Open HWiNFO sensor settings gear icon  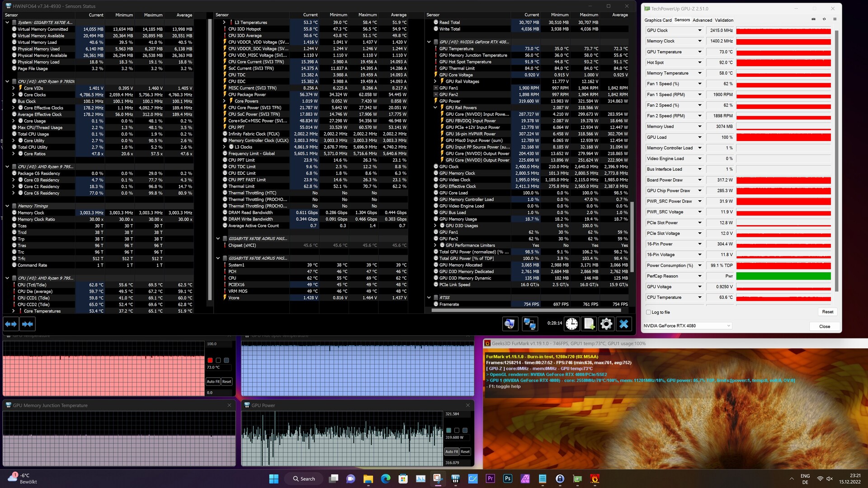click(606, 324)
